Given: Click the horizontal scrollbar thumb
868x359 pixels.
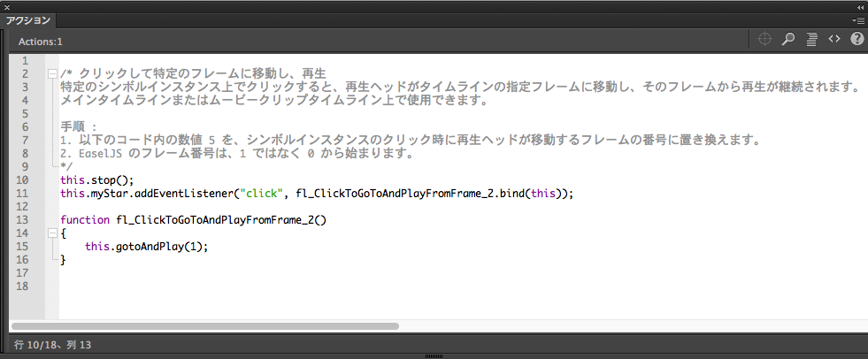Looking at the screenshot, I should coord(204,325).
